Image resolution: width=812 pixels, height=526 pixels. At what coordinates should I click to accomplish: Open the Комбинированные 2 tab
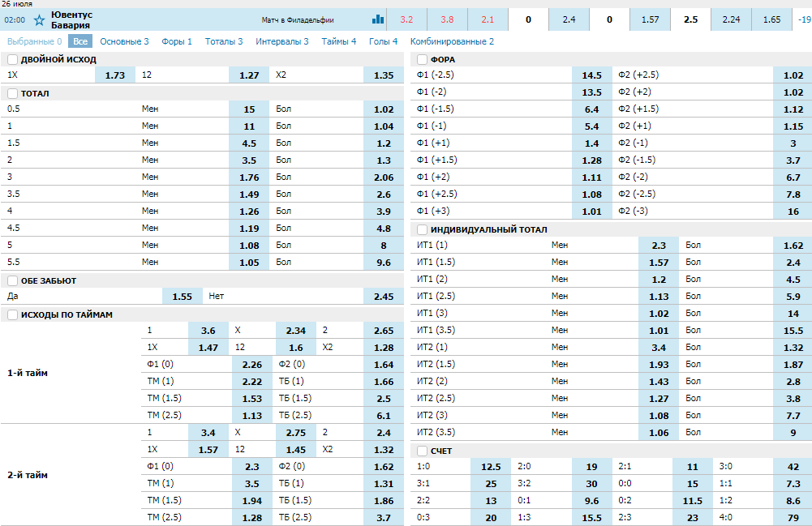click(x=452, y=41)
